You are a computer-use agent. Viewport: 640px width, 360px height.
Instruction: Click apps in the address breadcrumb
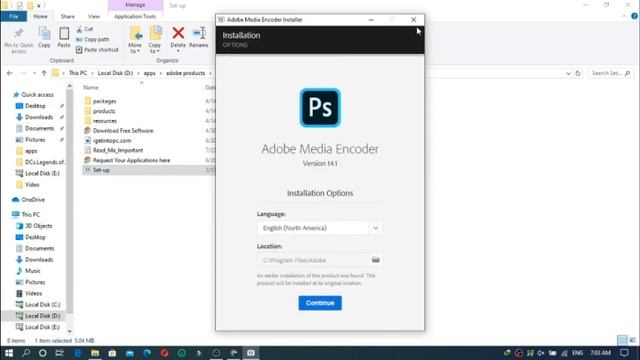coord(149,73)
